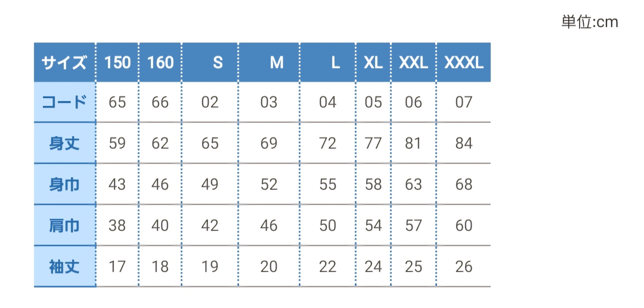The image size is (644, 308).
Task: Select the XXL size column header
Action: [x=414, y=62]
